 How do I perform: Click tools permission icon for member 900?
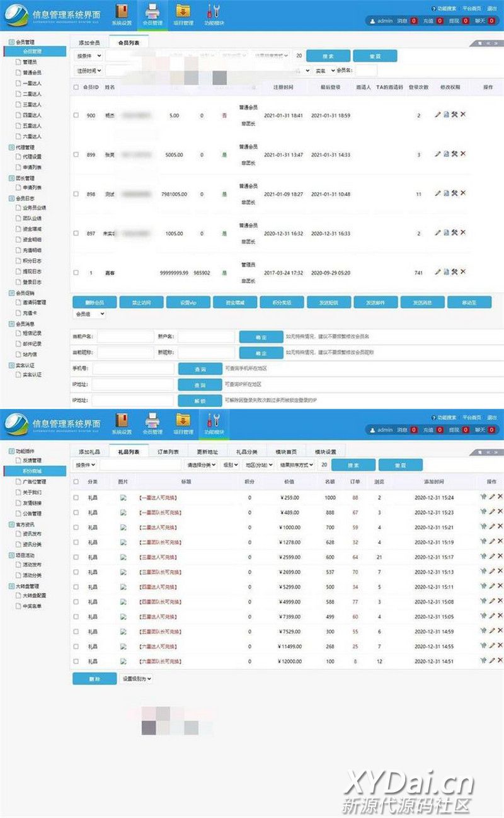click(x=454, y=115)
